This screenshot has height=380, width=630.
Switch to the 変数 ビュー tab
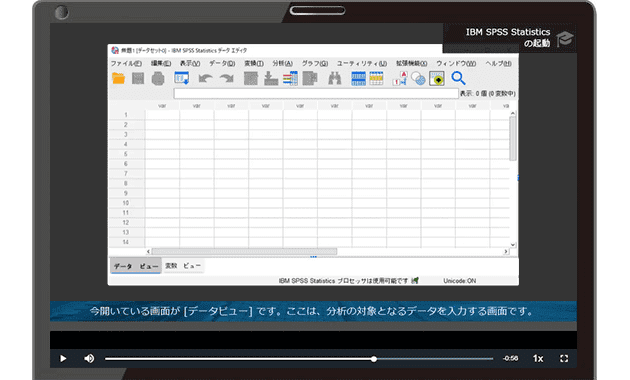coord(183,266)
